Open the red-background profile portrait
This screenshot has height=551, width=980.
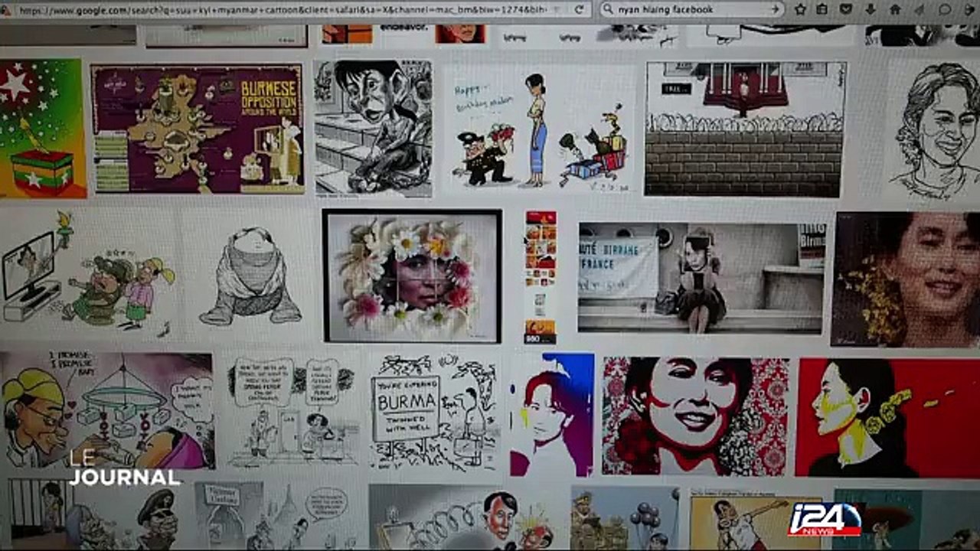pos(888,418)
